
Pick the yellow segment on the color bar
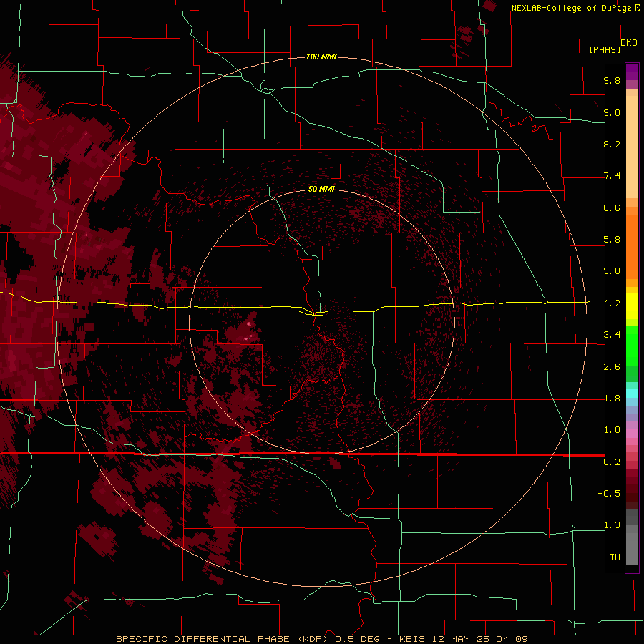point(632,306)
